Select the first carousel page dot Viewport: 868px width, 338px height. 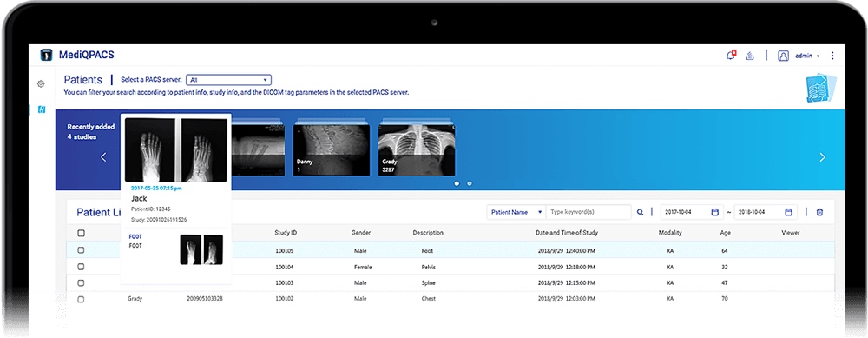(x=457, y=183)
